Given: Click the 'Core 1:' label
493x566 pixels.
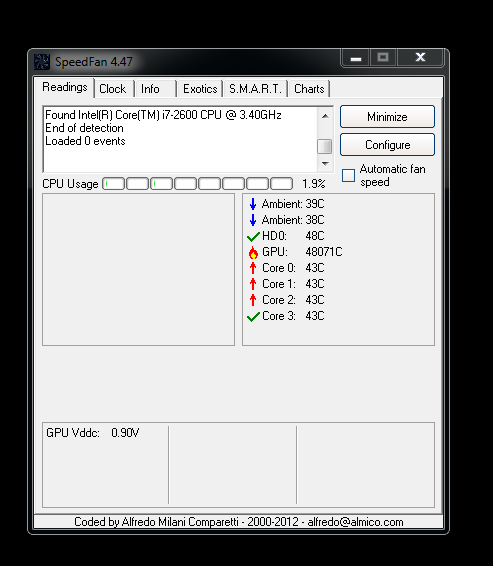Looking at the screenshot, I should pyautogui.click(x=279, y=284).
